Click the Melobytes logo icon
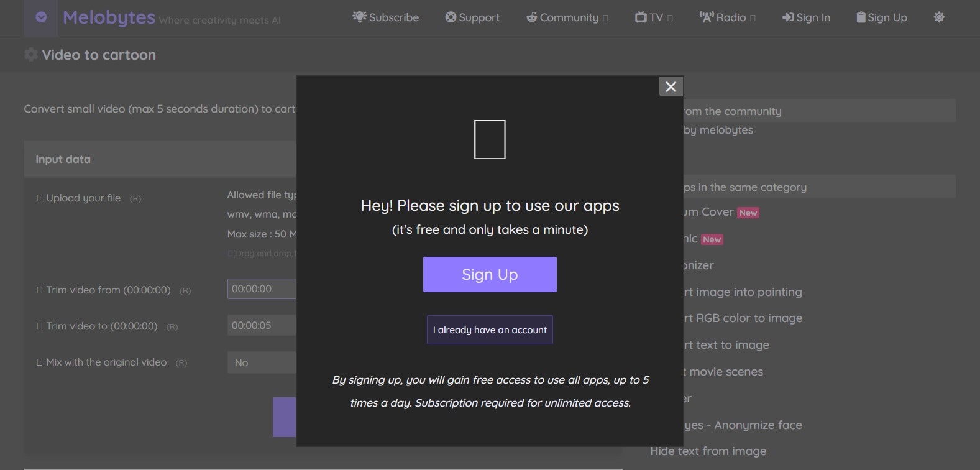 pyautogui.click(x=41, y=17)
